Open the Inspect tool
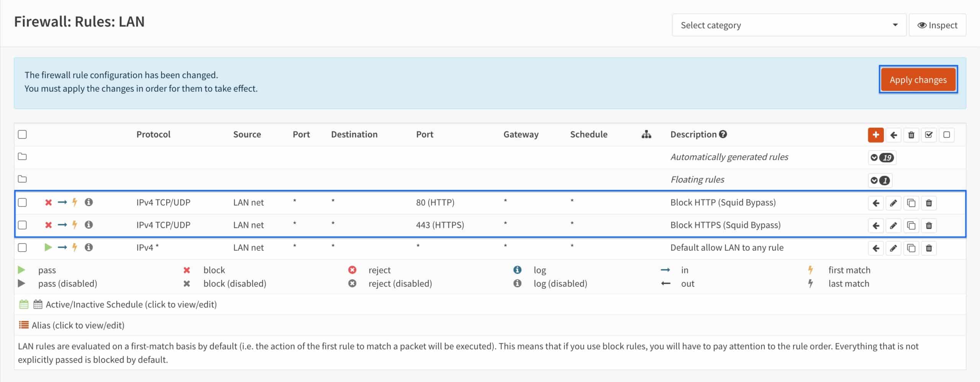The image size is (980, 382). click(x=938, y=25)
